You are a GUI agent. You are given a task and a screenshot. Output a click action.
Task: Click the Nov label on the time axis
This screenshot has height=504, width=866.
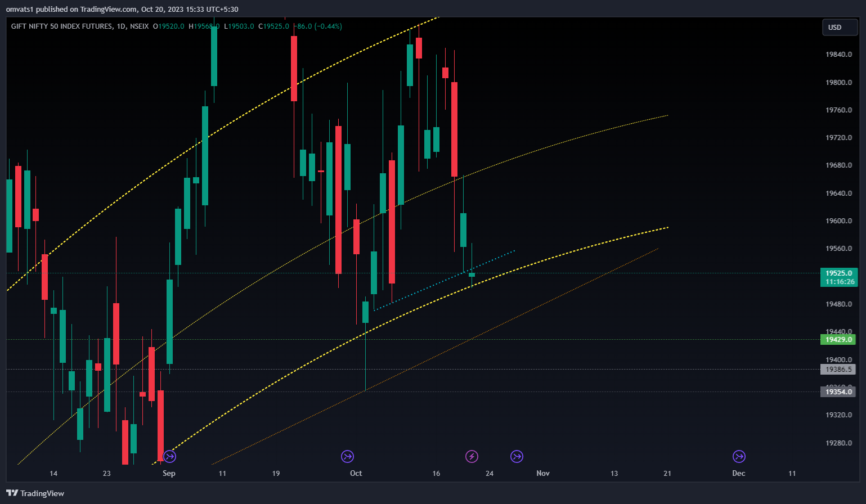point(543,474)
